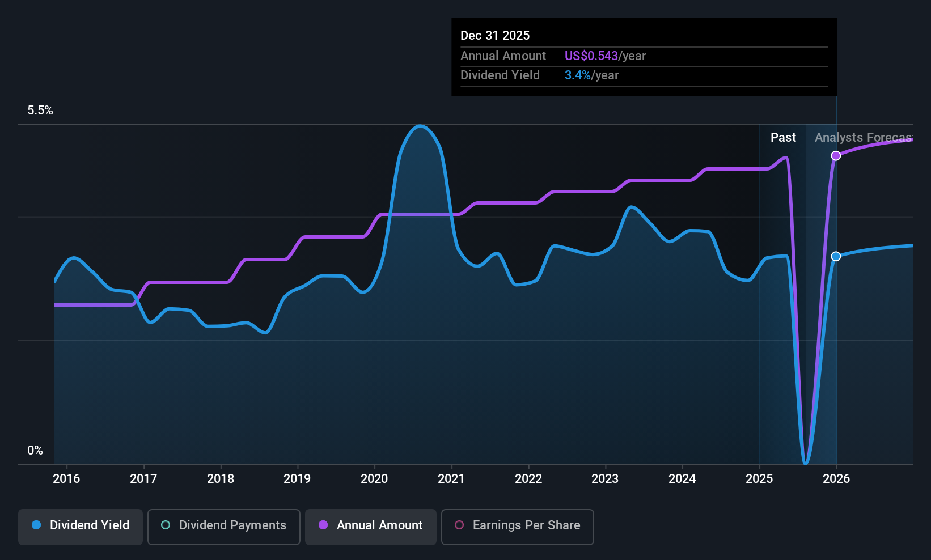This screenshot has width=931, height=560.
Task: Click the 2022 x-axis label
Action: coord(528,479)
